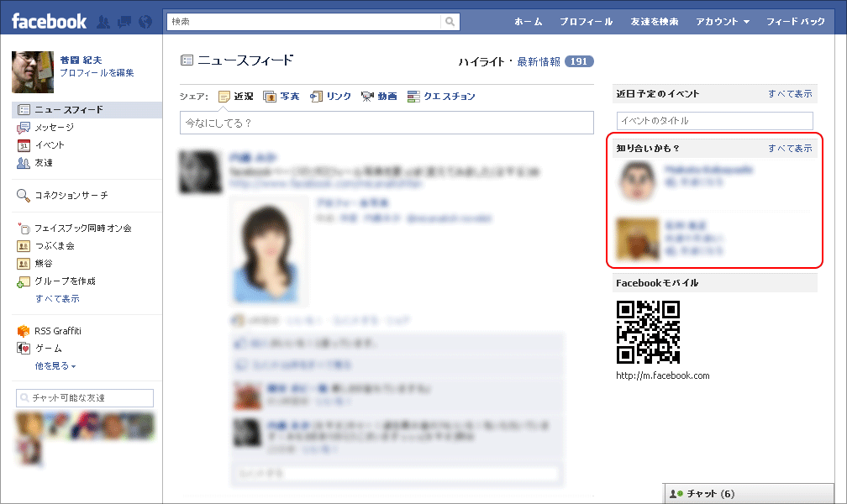Open messages icon in header
The width and height of the screenshot is (847, 504).
click(124, 22)
